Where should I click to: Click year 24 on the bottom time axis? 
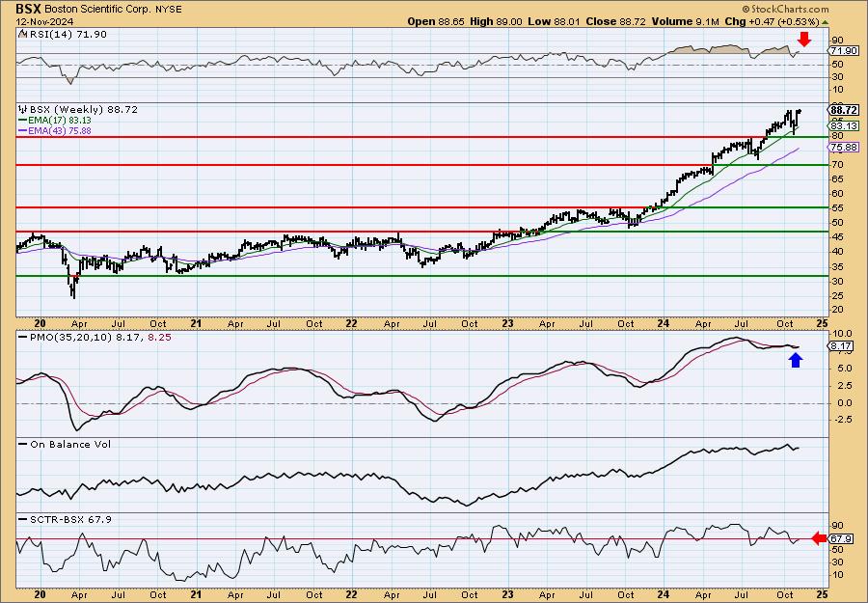click(664, 595)
